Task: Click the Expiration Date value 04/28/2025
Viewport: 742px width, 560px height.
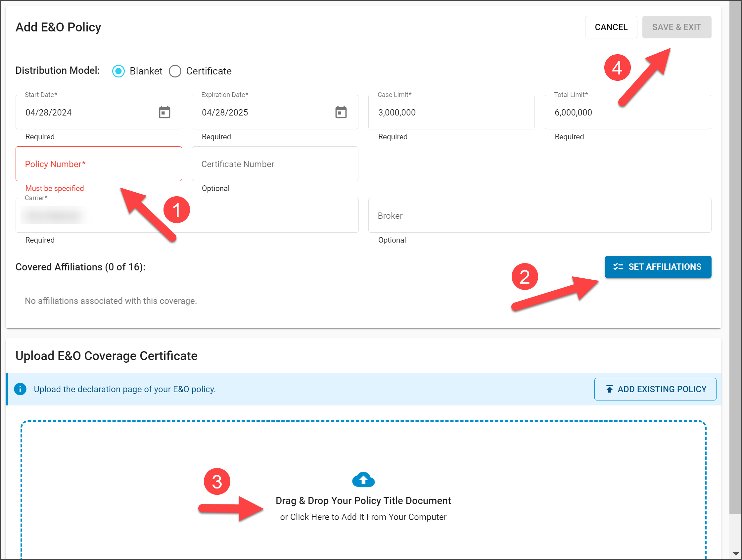Action: (x=225, y=113)
